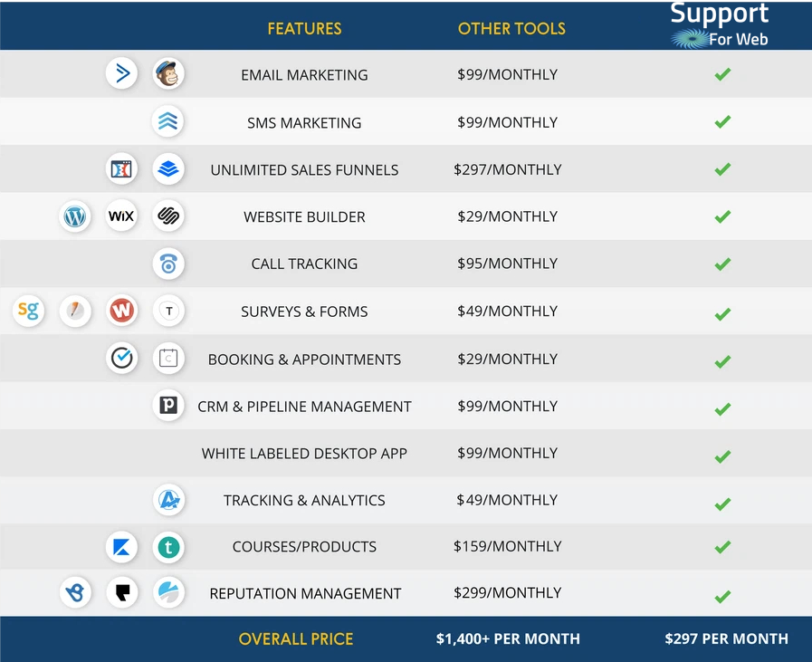Click the 'SURVEYS & FORMS' label

[304, 312]
